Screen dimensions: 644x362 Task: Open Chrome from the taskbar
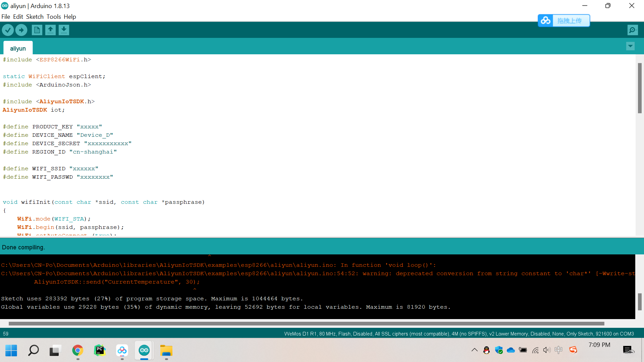[77, 351]
